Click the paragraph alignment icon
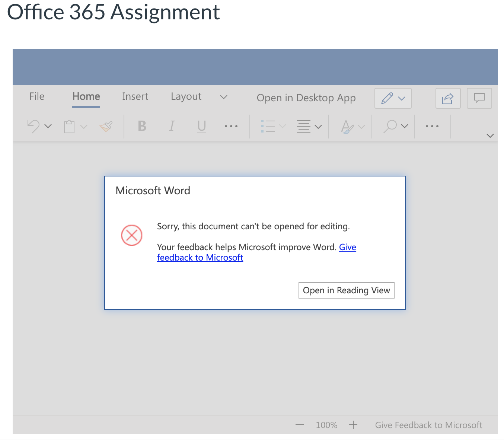 point(304,126)
